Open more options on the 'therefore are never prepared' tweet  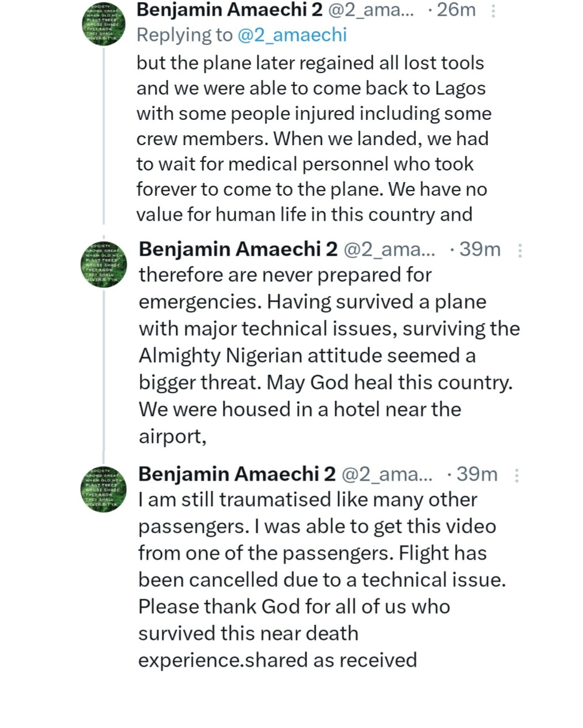(x=520, y=250)
